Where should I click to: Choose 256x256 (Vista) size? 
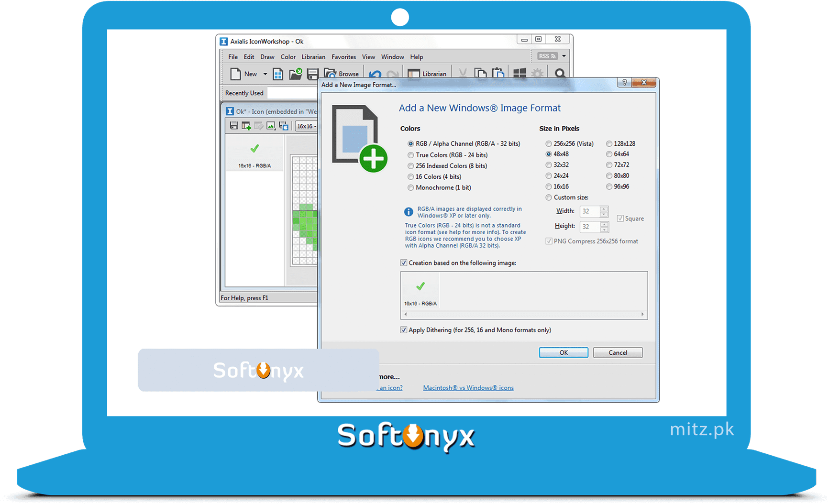click(x=569, y=143)
